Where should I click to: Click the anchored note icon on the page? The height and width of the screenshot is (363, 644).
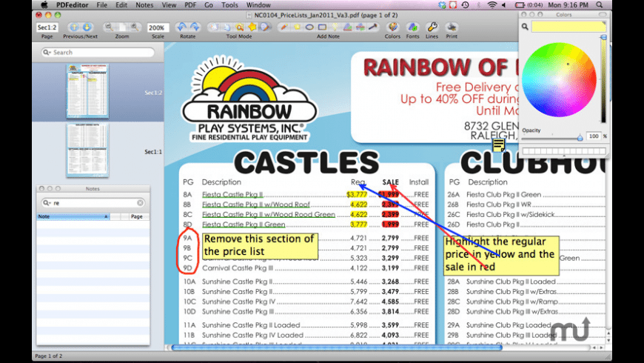[499, 145]
